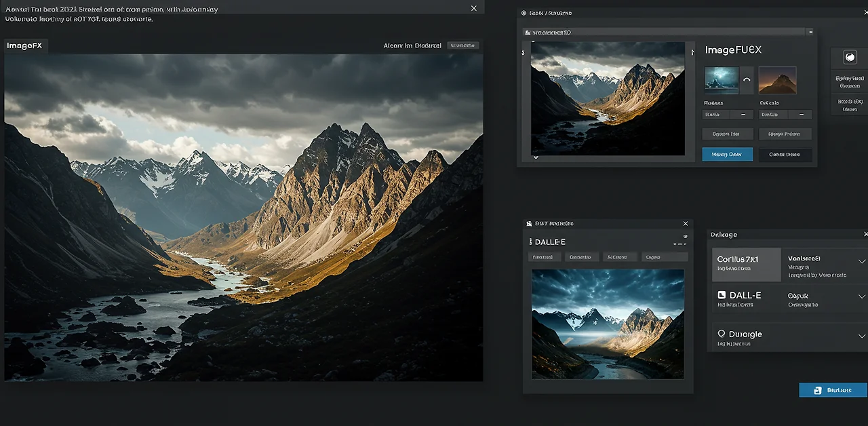
Task: Click the bulb icon beside Duroigle entry
Action: click(x=722, y=334)
